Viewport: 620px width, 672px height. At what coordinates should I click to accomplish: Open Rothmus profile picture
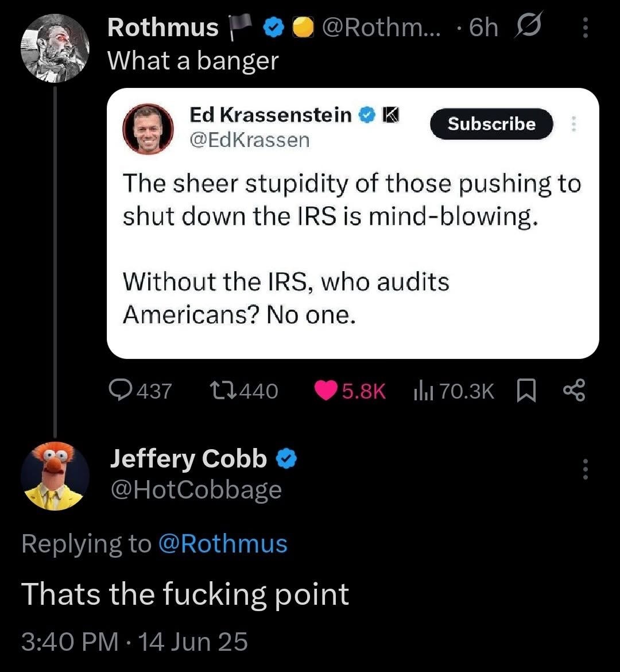(x=55, y=48)
